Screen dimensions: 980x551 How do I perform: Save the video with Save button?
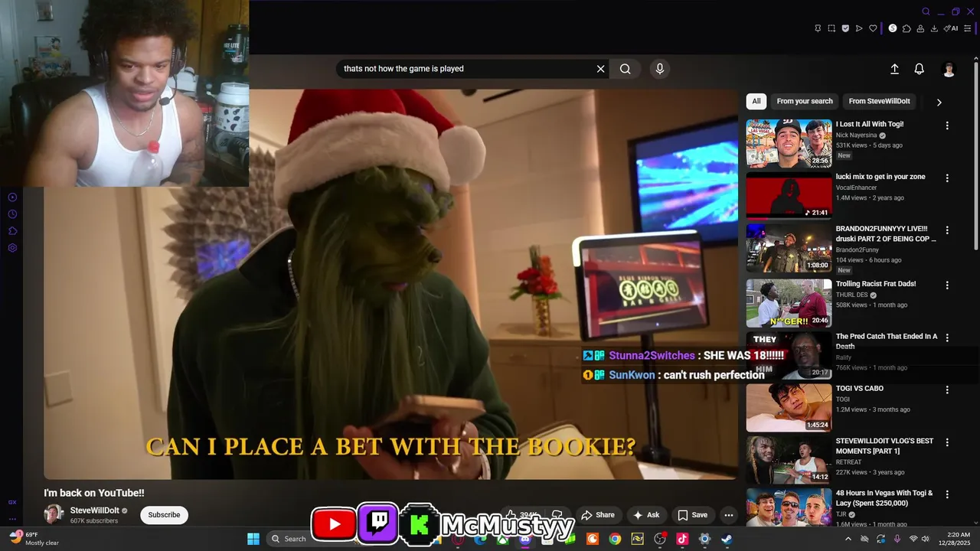(x=692, y=515)
